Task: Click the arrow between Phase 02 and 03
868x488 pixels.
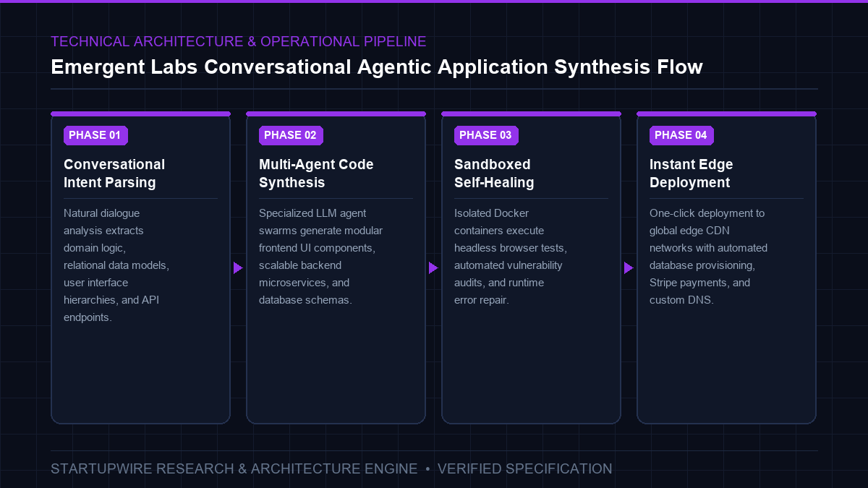Action: coord(433,268)
